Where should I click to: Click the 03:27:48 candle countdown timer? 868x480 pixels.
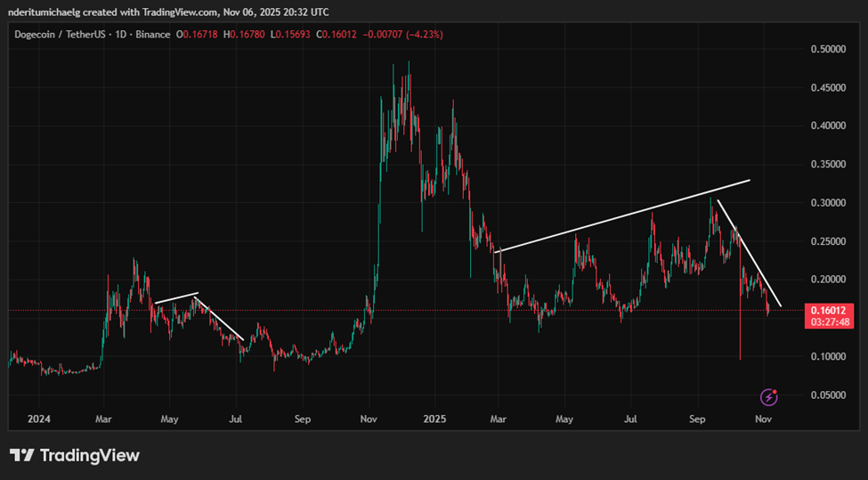tap(829, 321)
